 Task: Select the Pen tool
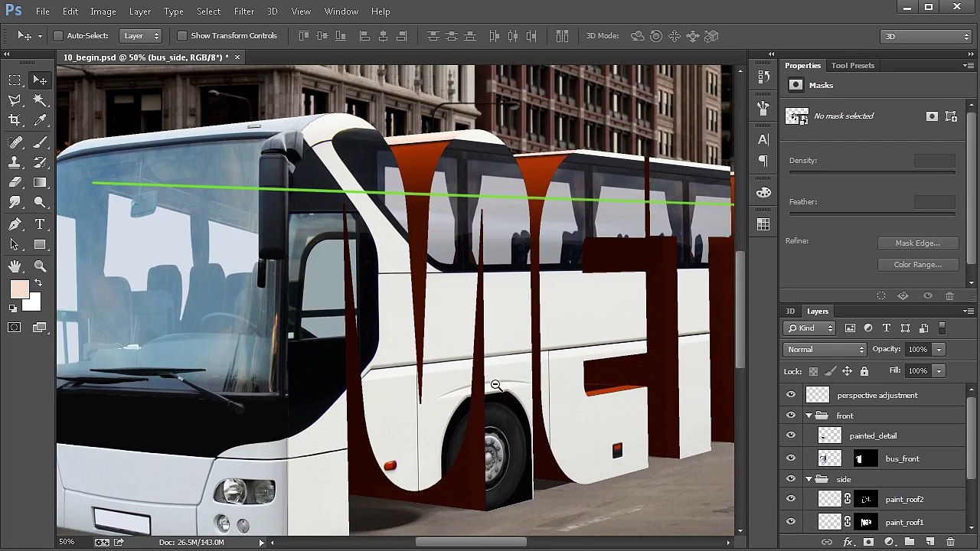[15, 224]
